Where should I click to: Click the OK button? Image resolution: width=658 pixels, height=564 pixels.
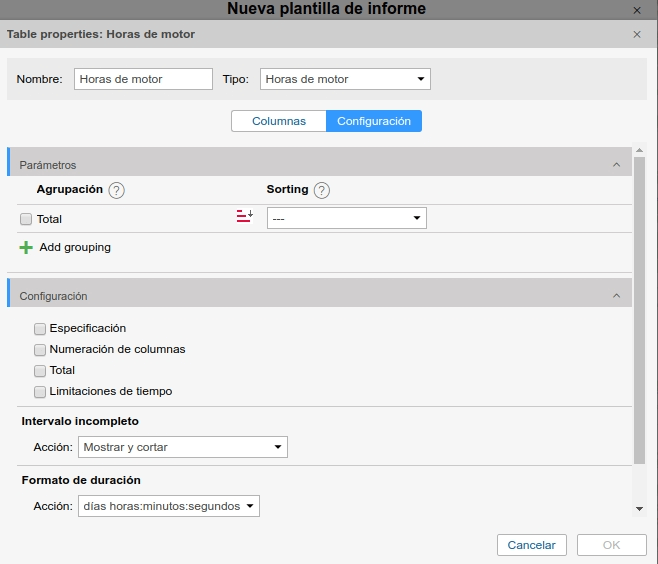[x=611, y=545]
